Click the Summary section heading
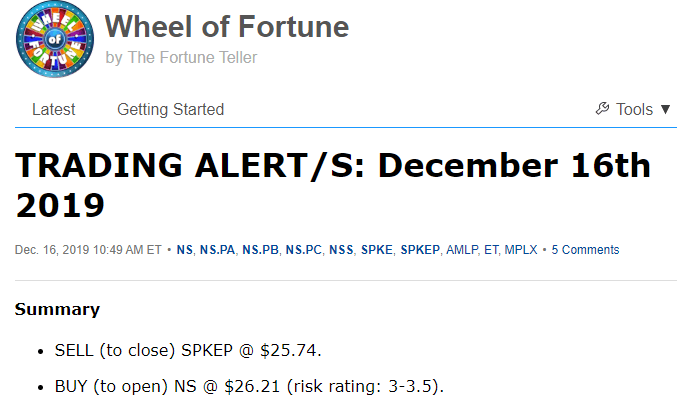677x408 pixels. [57, 309]
